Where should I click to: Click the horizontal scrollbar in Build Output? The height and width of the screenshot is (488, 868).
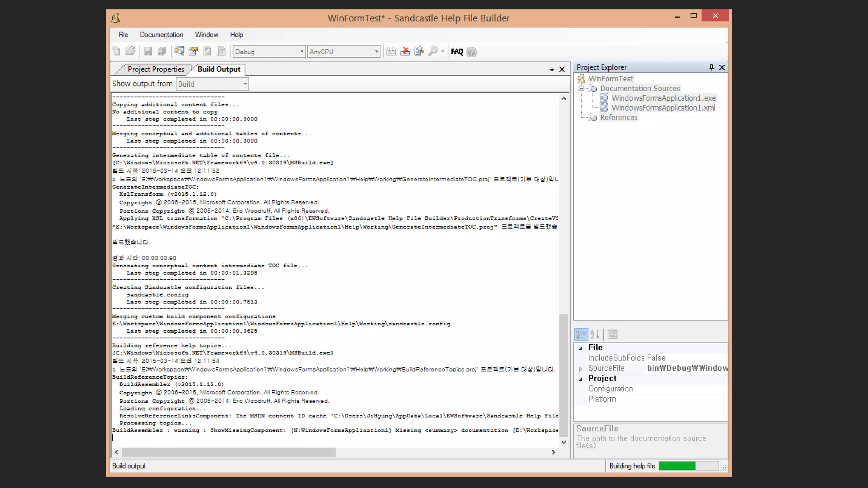point(229,452)
